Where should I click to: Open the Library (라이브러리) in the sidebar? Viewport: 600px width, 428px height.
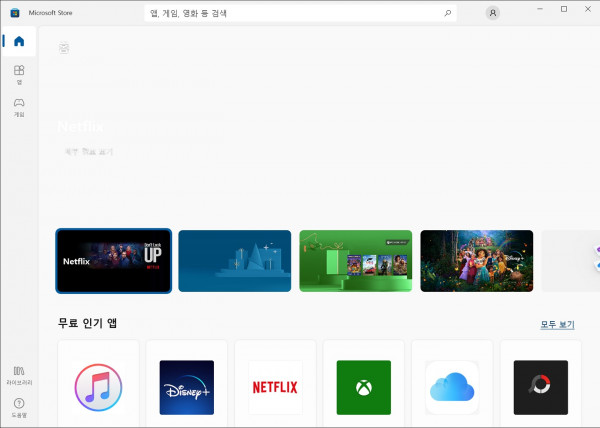(x=19, y=376)
